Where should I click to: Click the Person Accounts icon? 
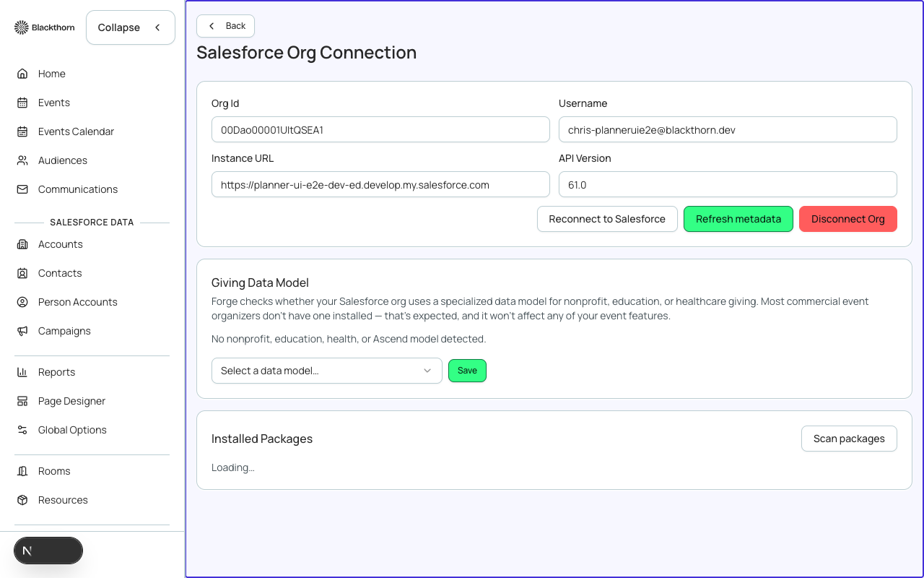[x=22, y=302]
